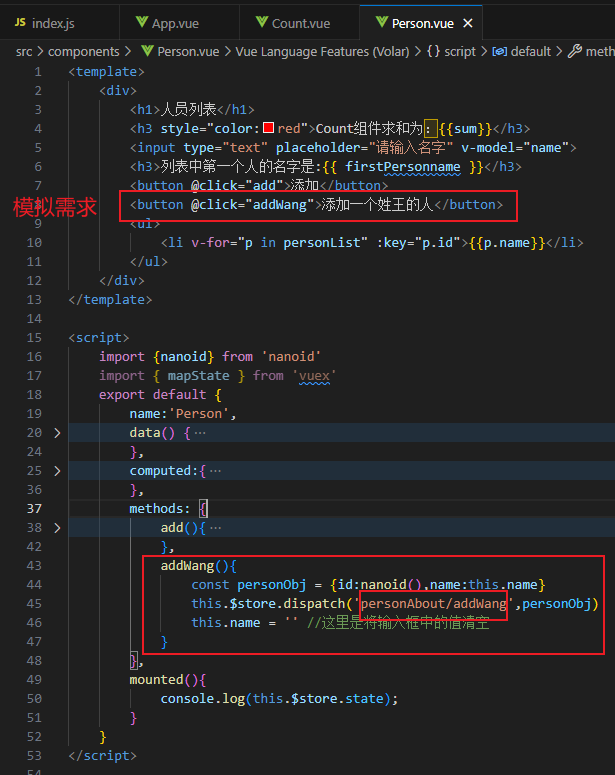Image resolution: width=615 pixels, height=775 pixels.
Task: Expand the folded computed block
Action: [x=57, y=471]
